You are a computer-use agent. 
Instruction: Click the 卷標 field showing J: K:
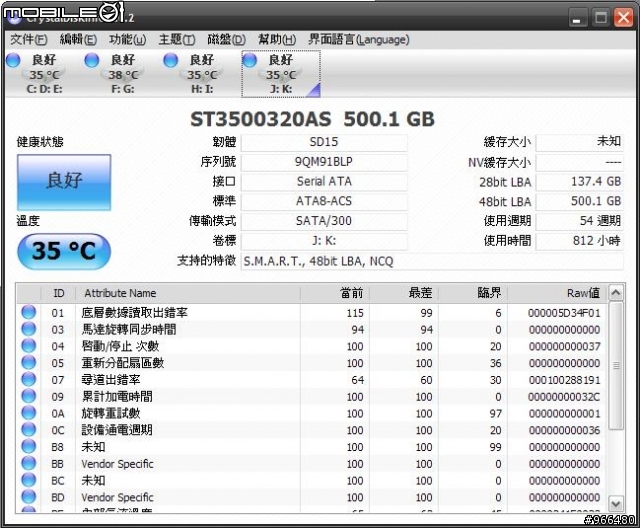coord(324,241)
